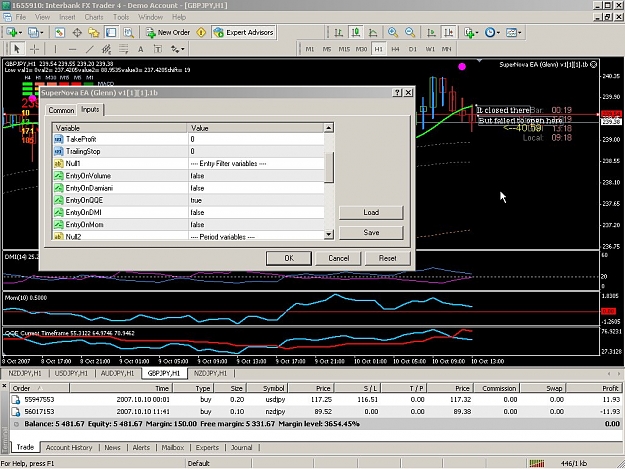The height and width of the screenshot is (469, 625).
Task: Switch chart to Bar Chart style
Action: pyautogui.click(x=338, y=33)
